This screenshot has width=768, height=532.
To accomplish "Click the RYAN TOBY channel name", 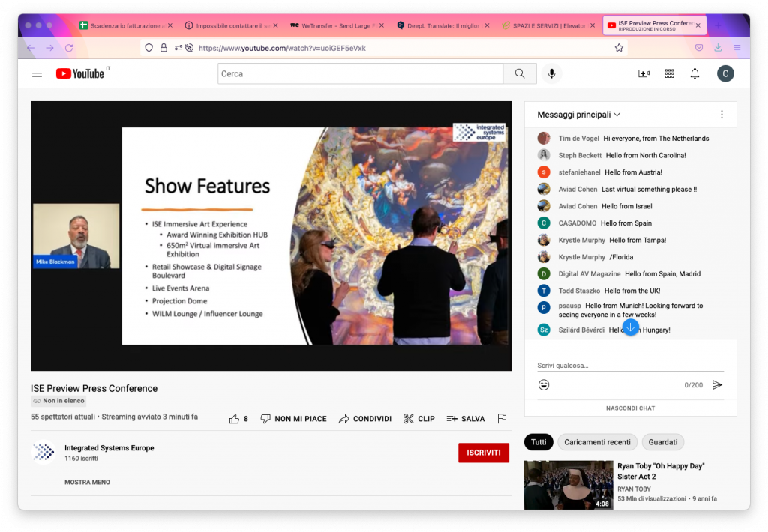I will point(634,489).
